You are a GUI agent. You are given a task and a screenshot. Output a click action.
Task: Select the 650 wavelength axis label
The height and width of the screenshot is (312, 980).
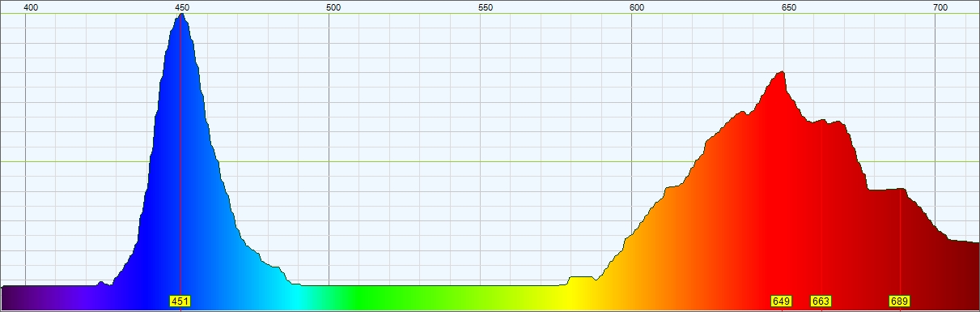[789, 7]
